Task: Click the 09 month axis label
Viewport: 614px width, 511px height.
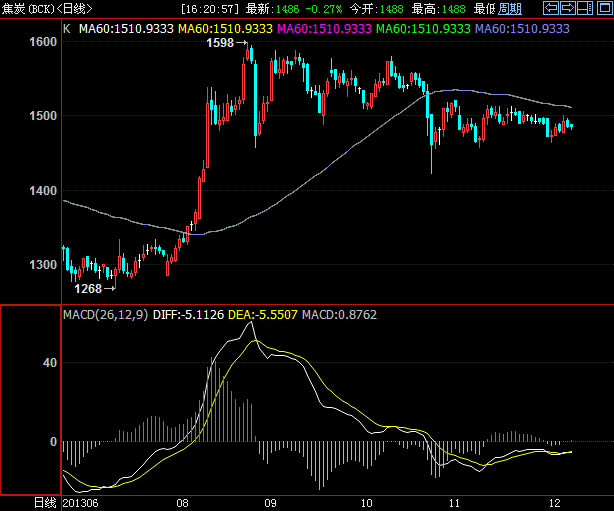Action: pos(270,503)
